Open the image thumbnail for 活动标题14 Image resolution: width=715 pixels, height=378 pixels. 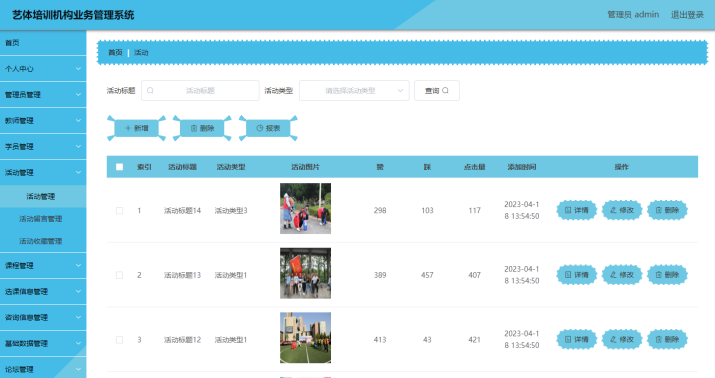(x=306, y=208)
